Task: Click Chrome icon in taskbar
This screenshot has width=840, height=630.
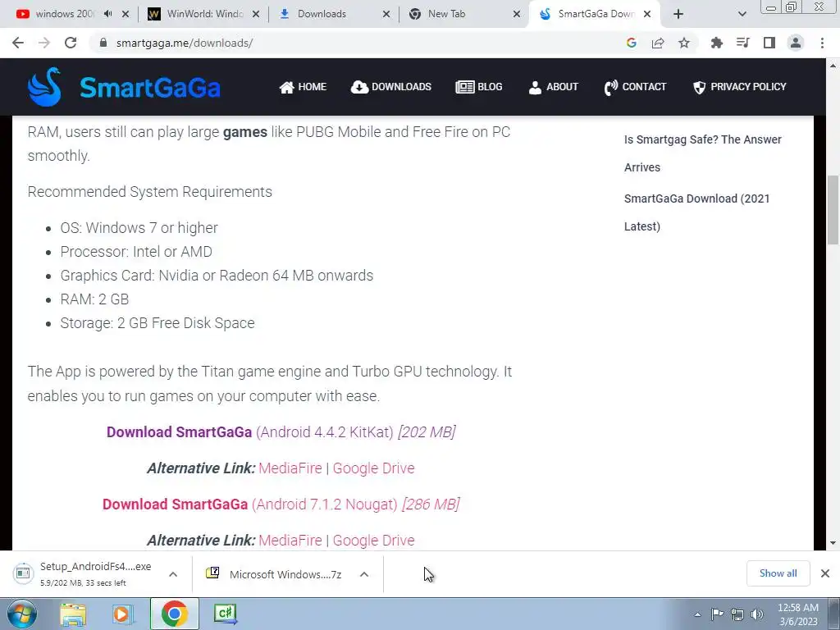Action: point(174,614)
